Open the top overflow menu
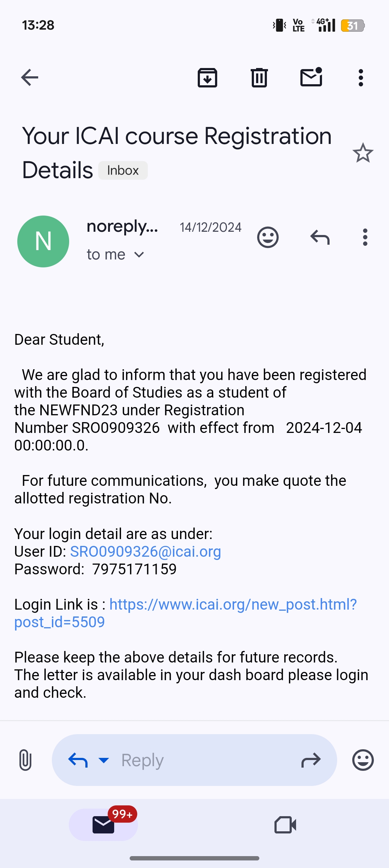The image size is (389, 868). coord(361,77)
